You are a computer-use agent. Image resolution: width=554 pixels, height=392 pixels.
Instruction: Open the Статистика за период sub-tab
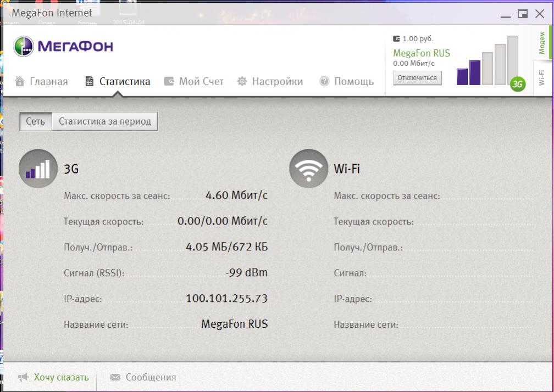(105, 121)
